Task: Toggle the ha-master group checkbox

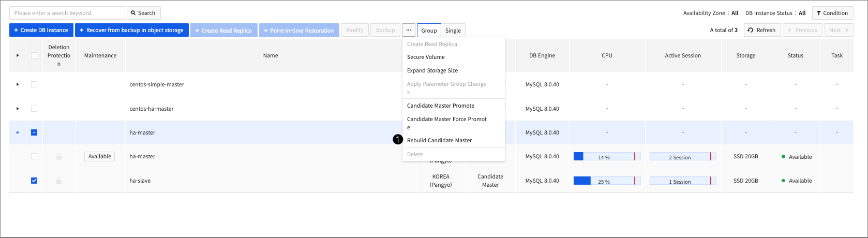Action: click(x=34, y=132)
